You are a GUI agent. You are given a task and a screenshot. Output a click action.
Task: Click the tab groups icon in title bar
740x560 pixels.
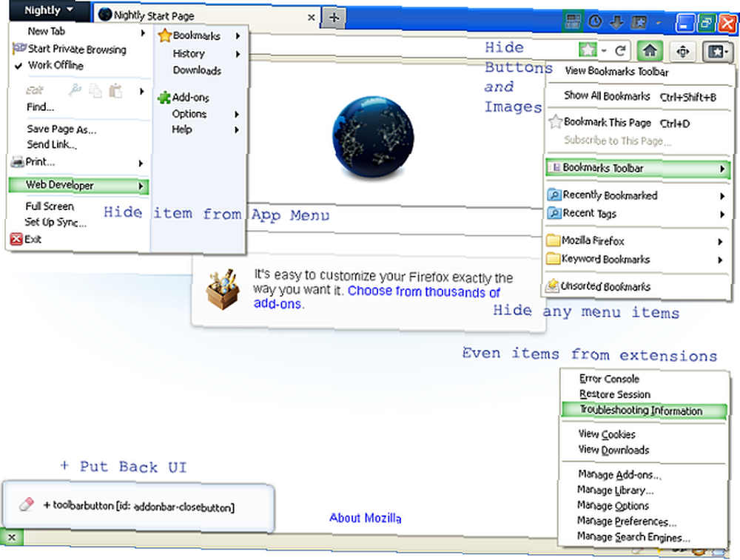click(x=573, y=21)
